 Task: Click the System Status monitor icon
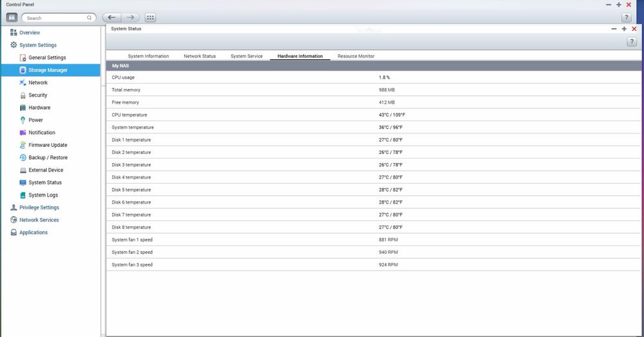[23, 182]
